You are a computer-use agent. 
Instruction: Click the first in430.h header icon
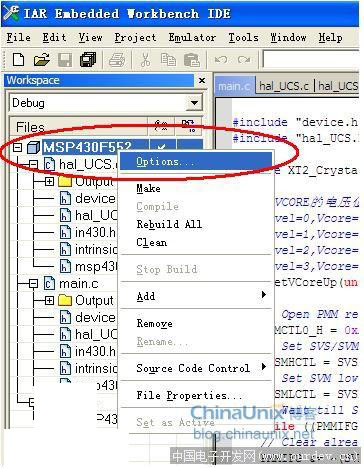coord(65,232)
